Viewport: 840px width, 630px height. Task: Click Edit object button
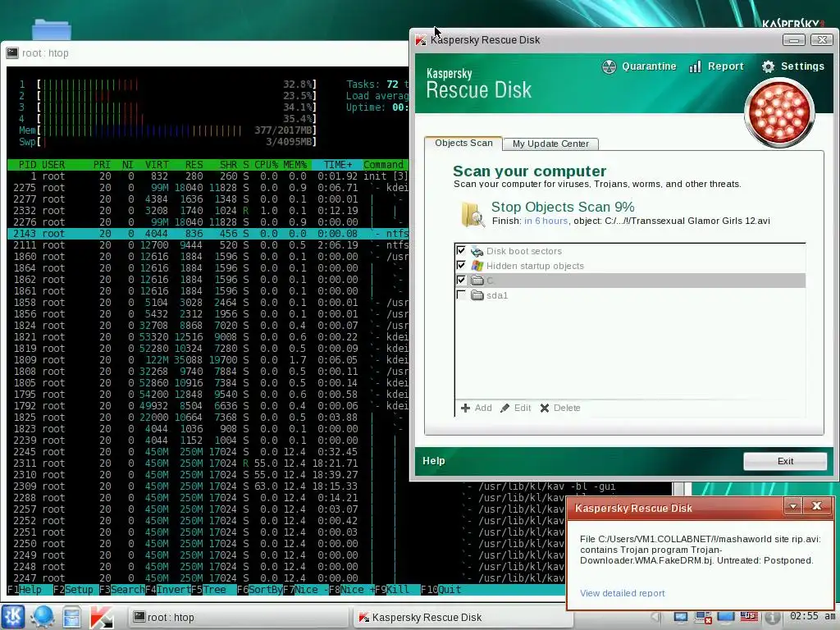tap(515, 408)
